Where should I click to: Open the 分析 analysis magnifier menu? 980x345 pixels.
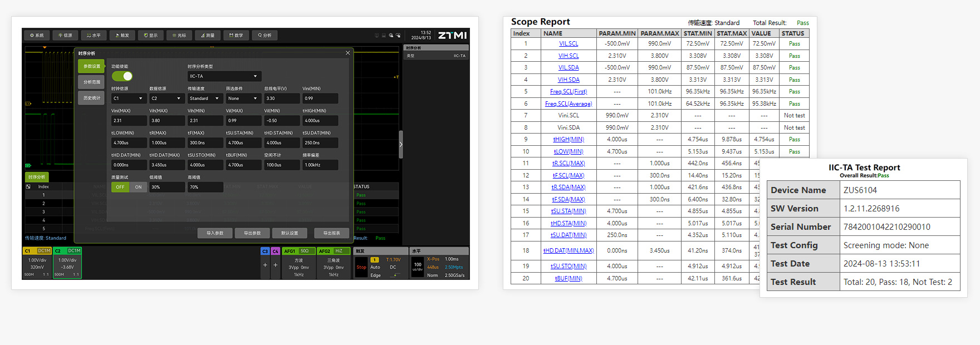(x=264, y=36)
